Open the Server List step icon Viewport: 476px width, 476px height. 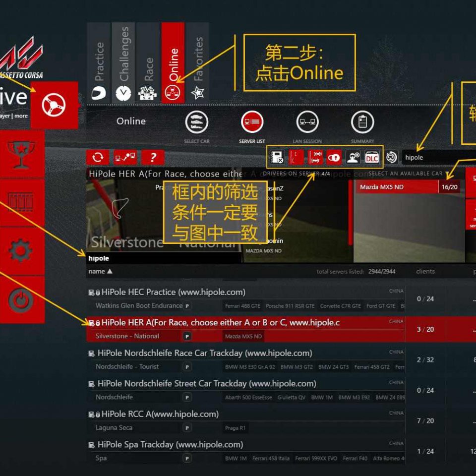[x=252, y=122]
